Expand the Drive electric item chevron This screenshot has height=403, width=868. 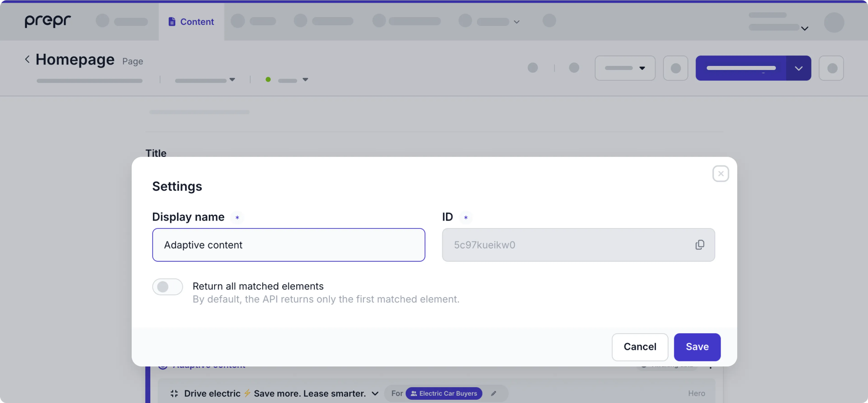click(x=375, y=394)
